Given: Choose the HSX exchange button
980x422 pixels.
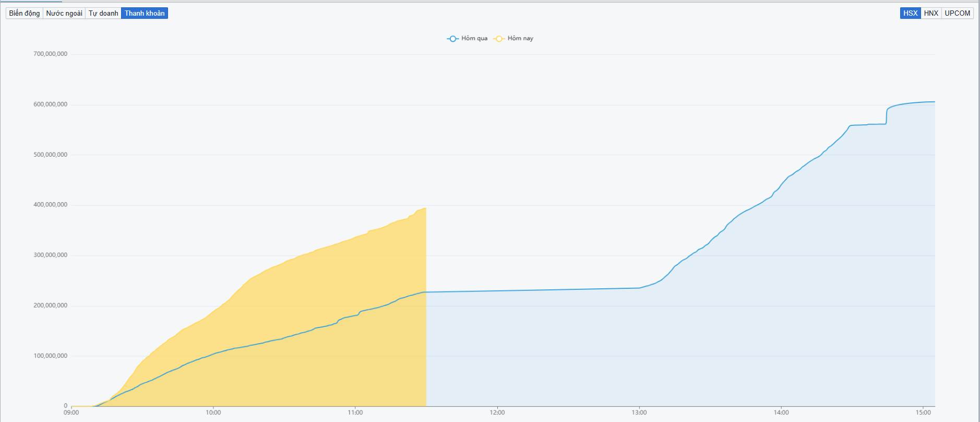Looking at the screenshot, I should click(910, 13).
